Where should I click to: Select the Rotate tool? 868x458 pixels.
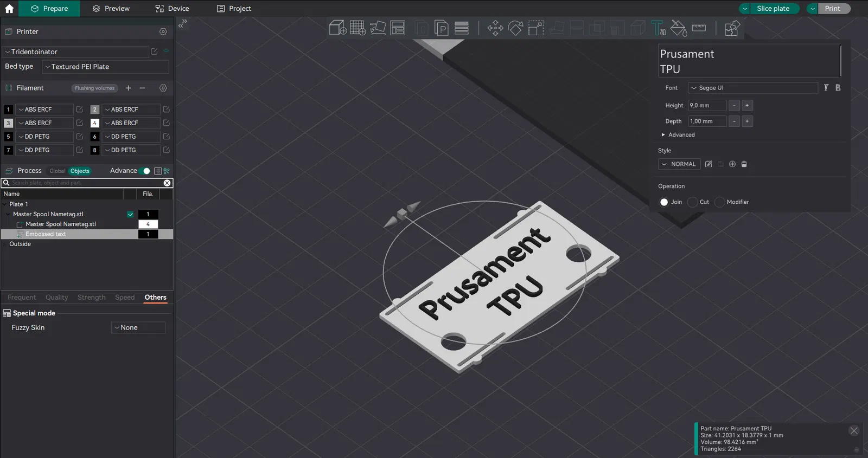click(515, 28)
